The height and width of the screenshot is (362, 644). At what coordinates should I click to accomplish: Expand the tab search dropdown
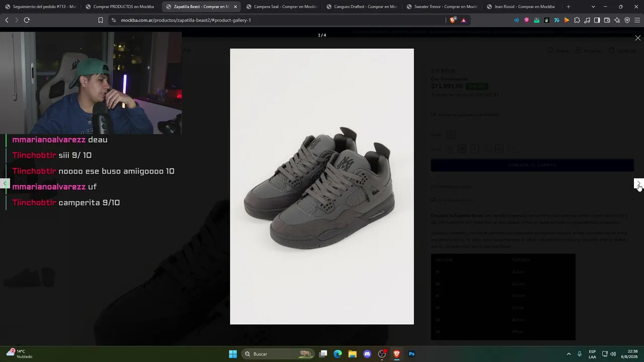click(x=593, y=7)
